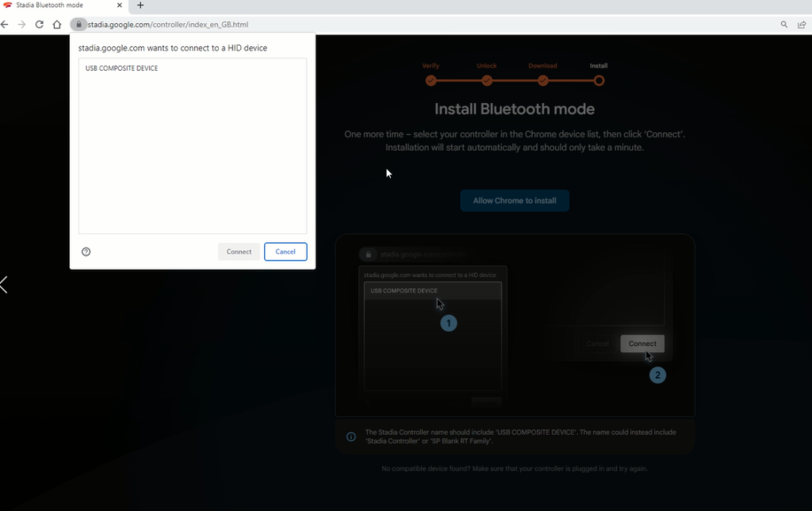The height and width of the screenshot is (511, 812).
Task: Go to the browser home page
Action: pyautogui.click(x=57, y=25)
